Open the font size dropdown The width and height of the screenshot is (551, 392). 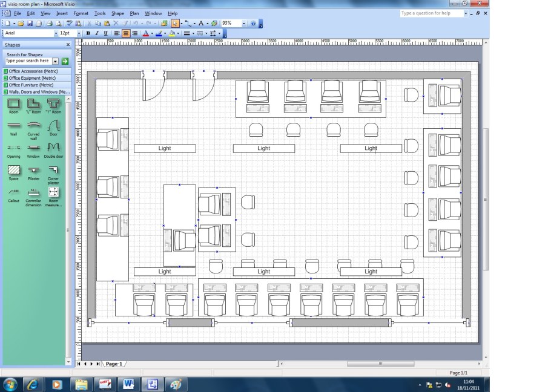[x=79, y=33]
